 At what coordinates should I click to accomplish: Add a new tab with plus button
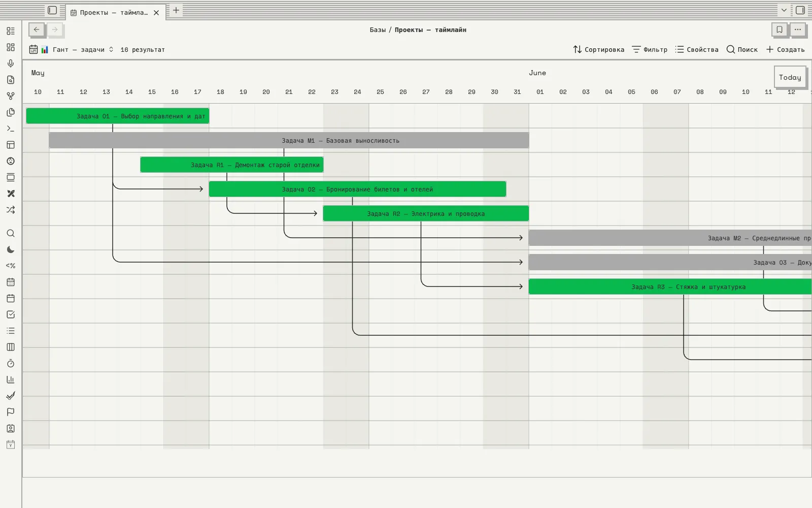176,10
